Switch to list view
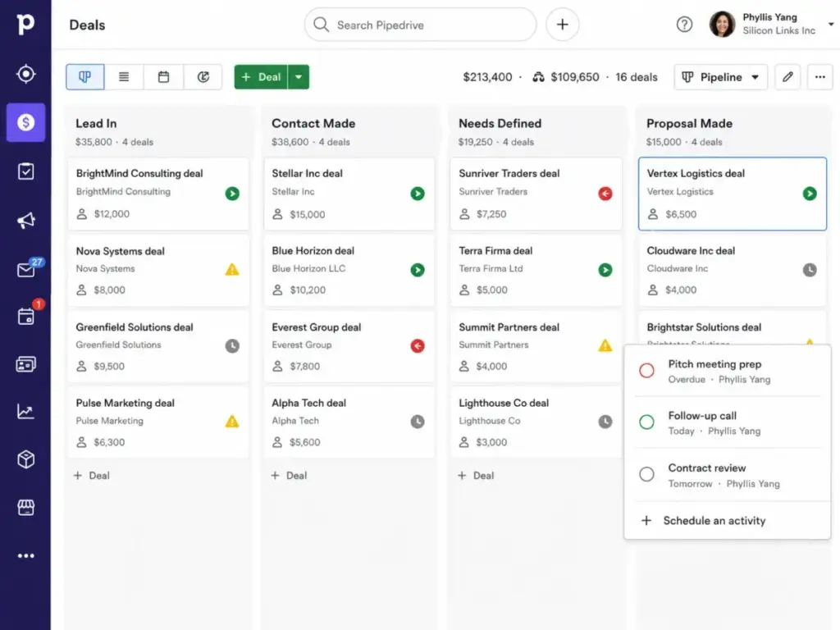This screenshot has height=630, width=840. point(124,77)
